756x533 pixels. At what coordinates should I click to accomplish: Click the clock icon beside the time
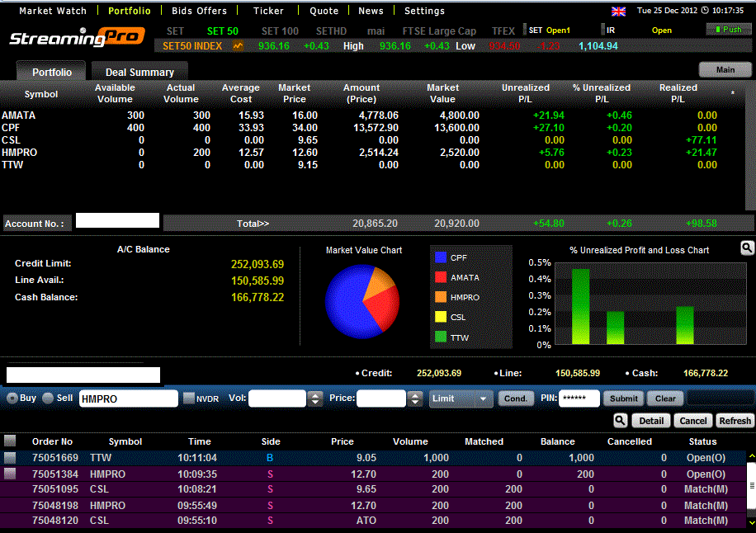pyautogui.click(x=705, y=10)
